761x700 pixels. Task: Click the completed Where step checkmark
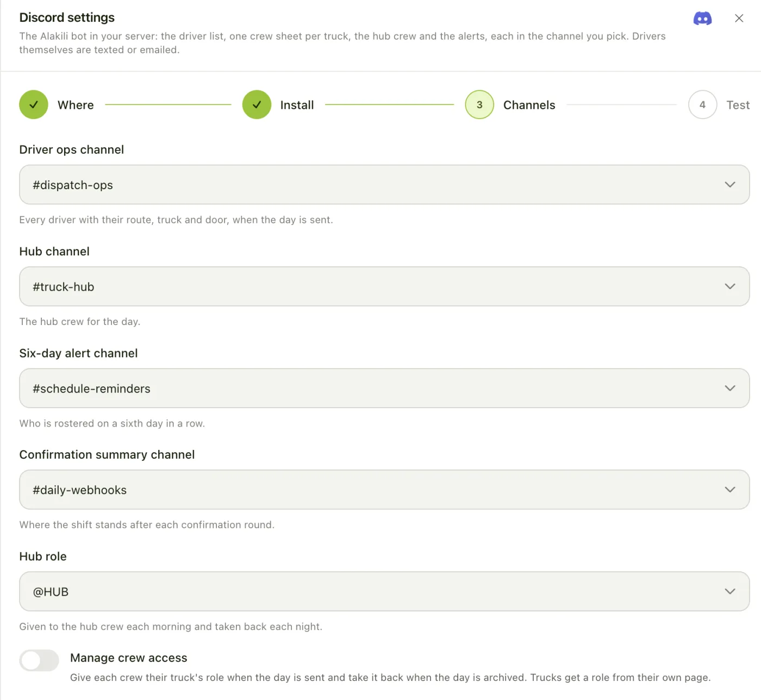[34, 105]
